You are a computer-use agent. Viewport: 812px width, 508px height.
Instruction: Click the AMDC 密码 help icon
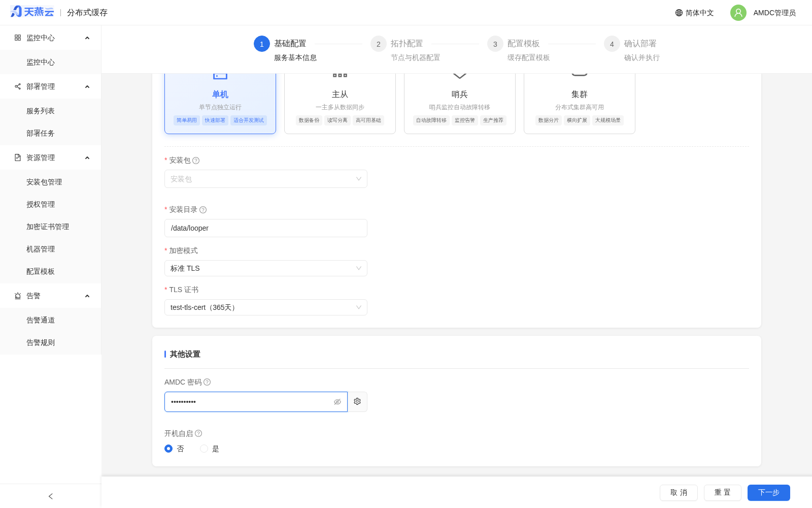[x=207, y=382]
